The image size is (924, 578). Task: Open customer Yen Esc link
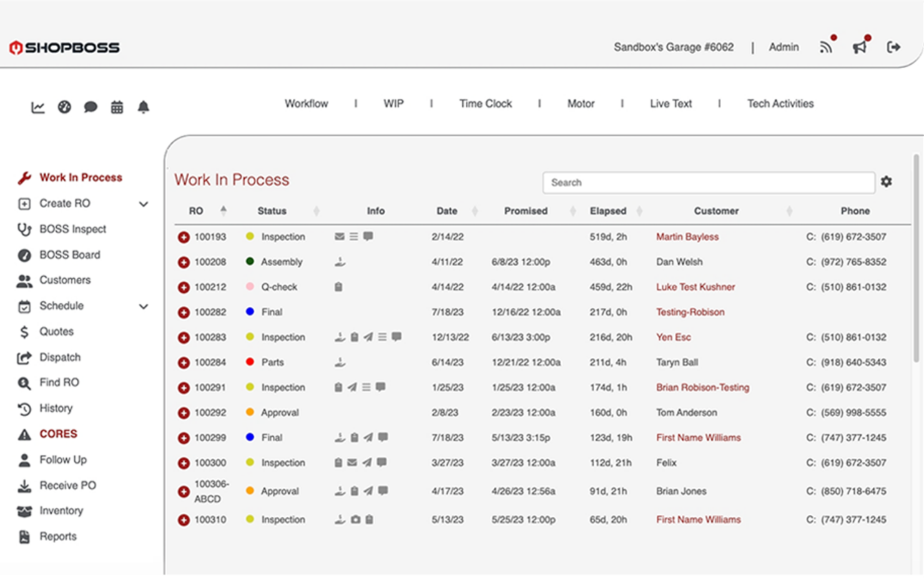pos(674,337)
